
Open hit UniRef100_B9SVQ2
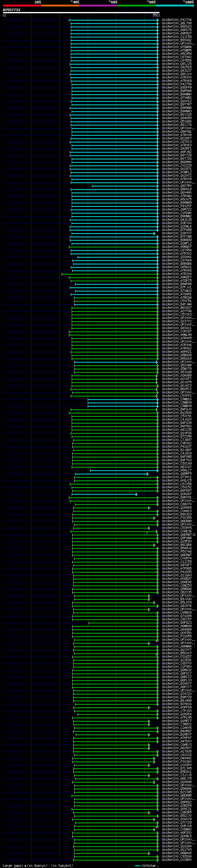tap(176, 40)
